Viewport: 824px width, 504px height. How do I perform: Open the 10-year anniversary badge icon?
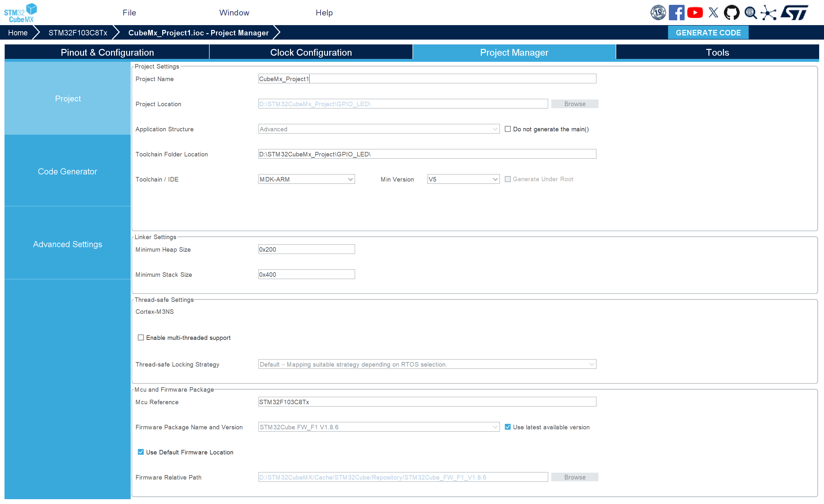click(658, 13)
